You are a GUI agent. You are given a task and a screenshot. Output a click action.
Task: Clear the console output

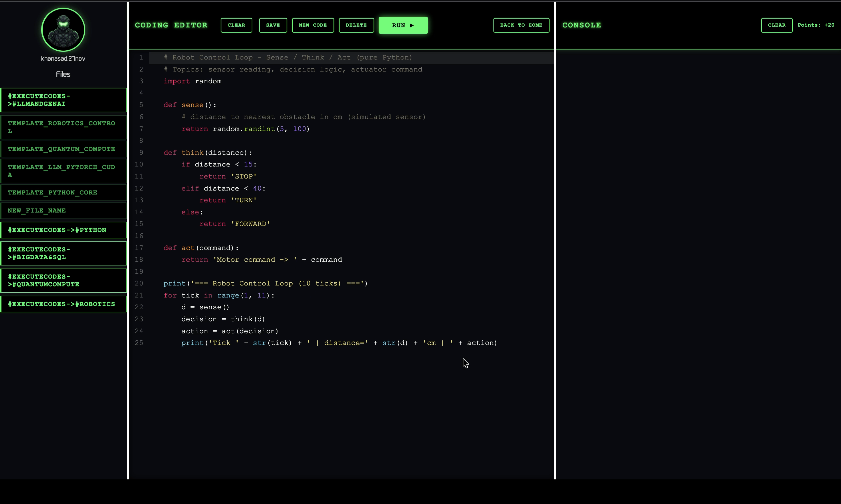(776, 25)
